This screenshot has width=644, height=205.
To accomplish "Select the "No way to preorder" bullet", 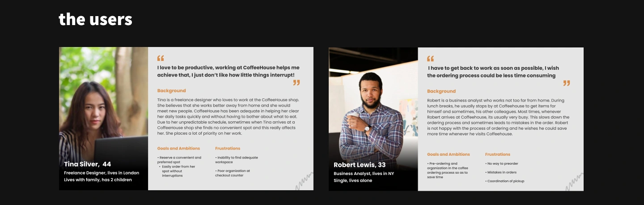I will (x=503, y=164).
